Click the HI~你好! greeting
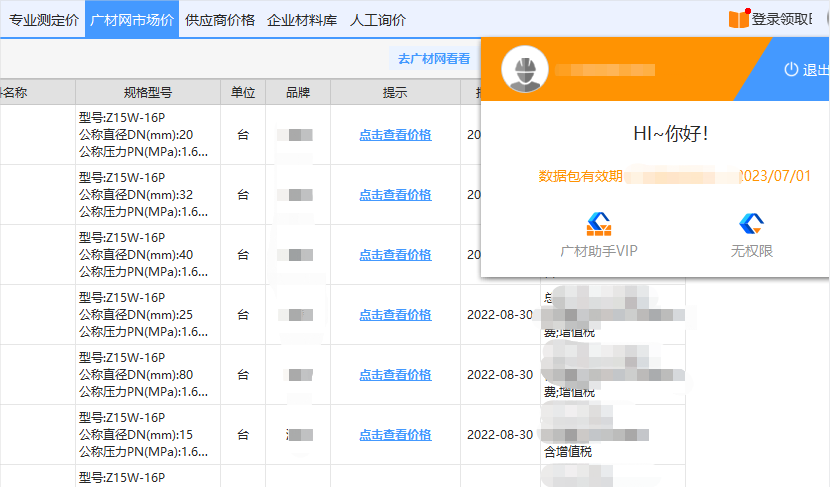This screenshot has height=487, width=830. pyautogui.click(x=670, y=133)
